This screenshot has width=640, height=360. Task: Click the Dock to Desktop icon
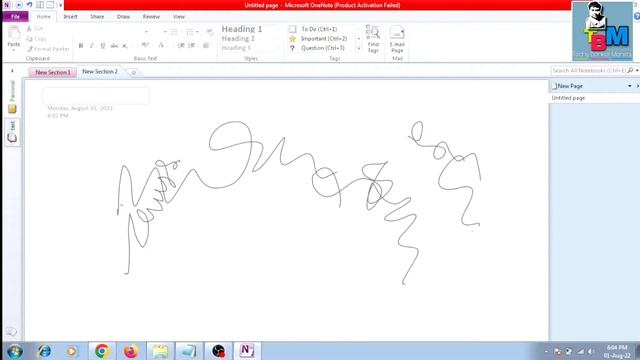[40, 5]
